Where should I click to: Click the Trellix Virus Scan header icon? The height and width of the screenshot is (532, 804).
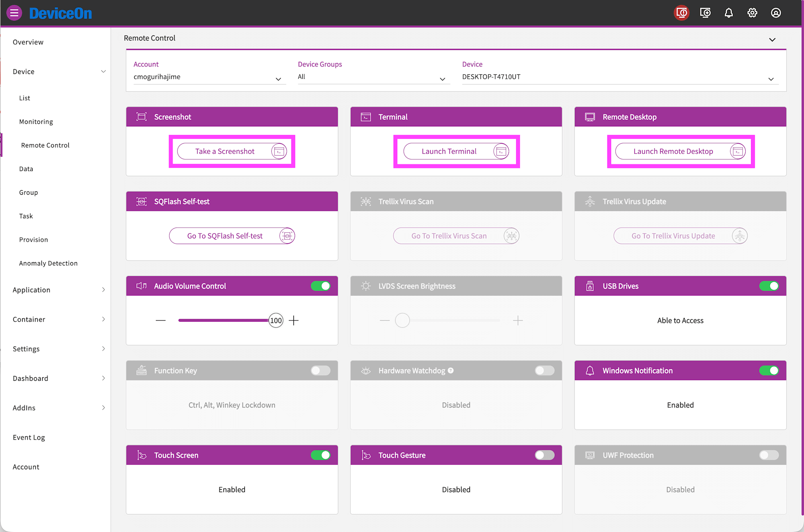(366, 201)
